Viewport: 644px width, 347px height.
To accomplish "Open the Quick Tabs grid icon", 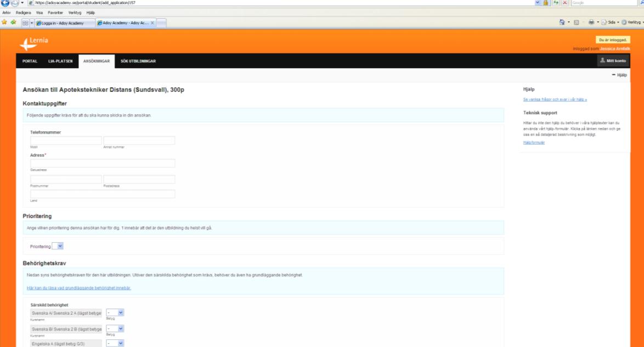I will pos(25,23).
